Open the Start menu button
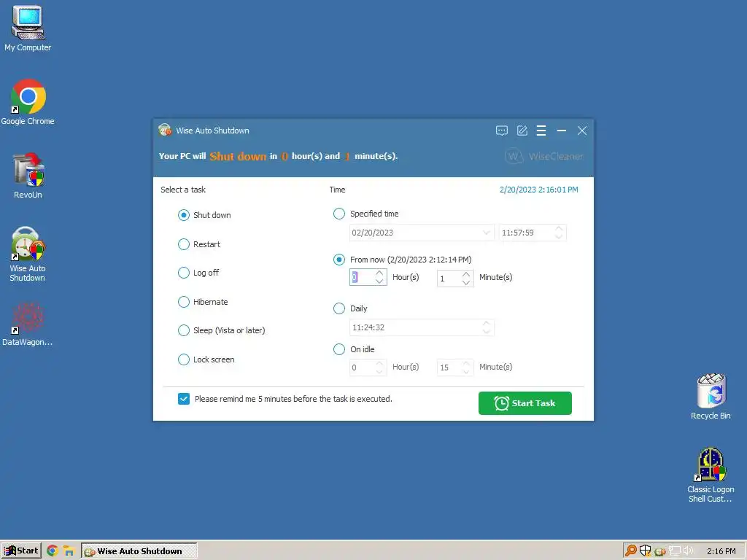Image resolution: width=747 pixels, height=560 pixels. coord(21,551)
